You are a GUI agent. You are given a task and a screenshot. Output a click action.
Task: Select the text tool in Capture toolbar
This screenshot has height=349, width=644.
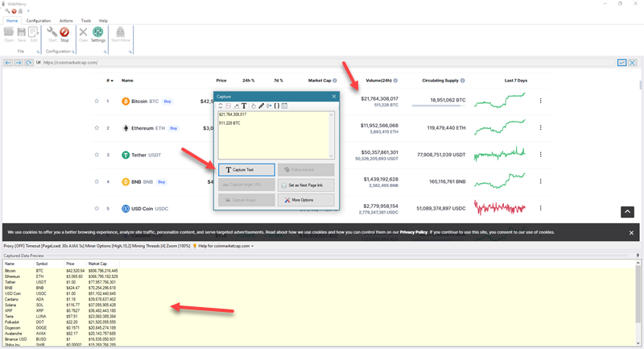(244, 106)
